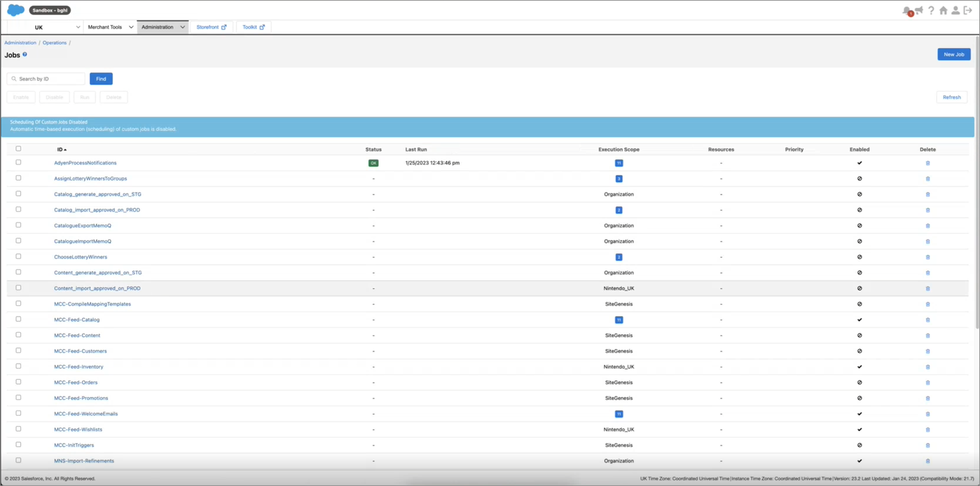Screen dimensions: 980x486
Task: Click trash icon for CatalogueExportMemoQ
Action: 928,226
